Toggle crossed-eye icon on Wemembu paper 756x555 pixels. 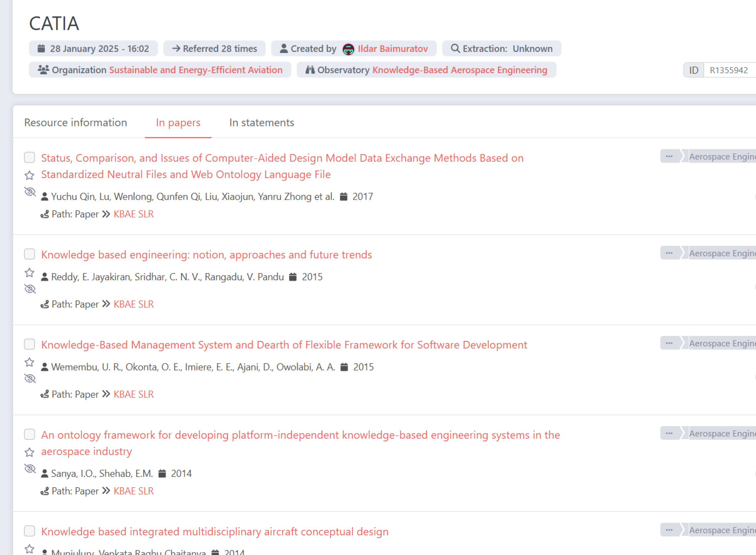coord(30,379)
